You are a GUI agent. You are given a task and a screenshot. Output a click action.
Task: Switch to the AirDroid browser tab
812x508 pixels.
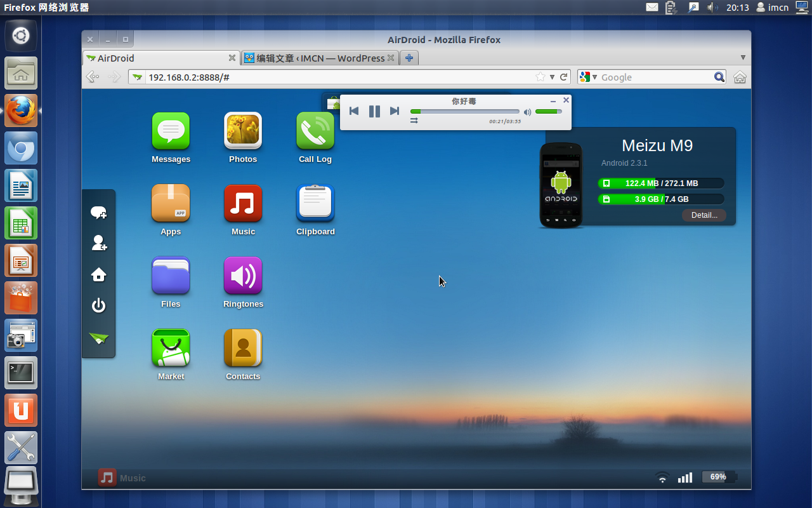[162, 58]
